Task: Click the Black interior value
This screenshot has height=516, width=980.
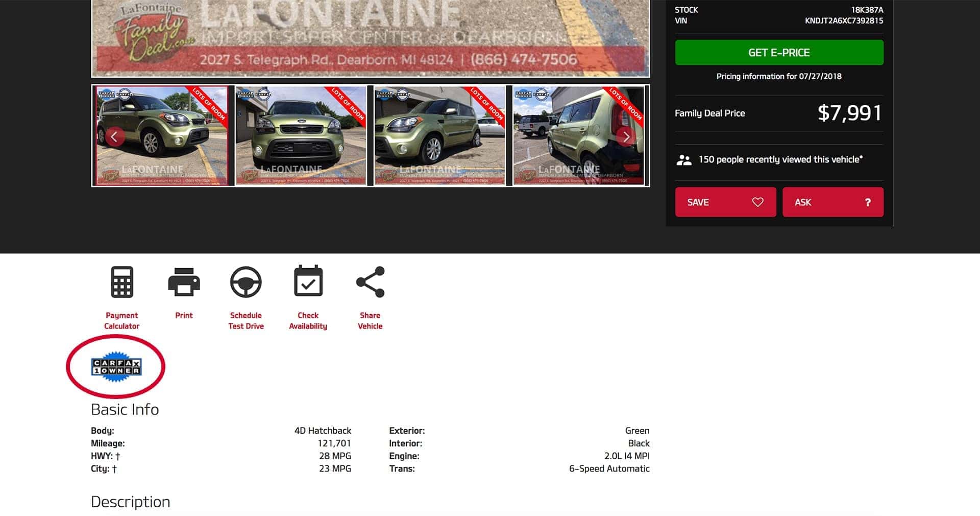Action: 639,443
